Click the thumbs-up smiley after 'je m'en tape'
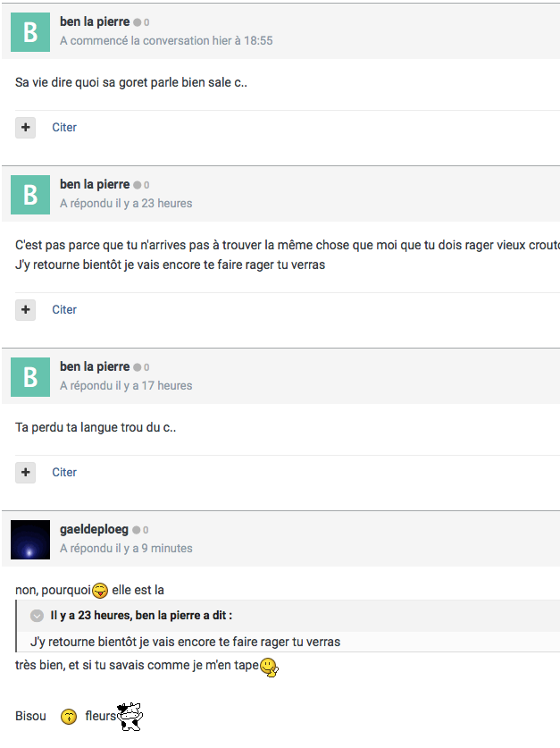The image size is (560, 748). 269,667
